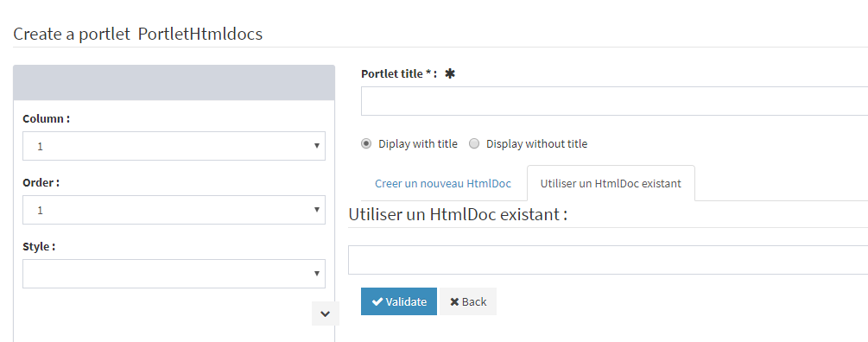Open the Style dropdown
The height and width of the screenshot is (342, 868).
174,274
